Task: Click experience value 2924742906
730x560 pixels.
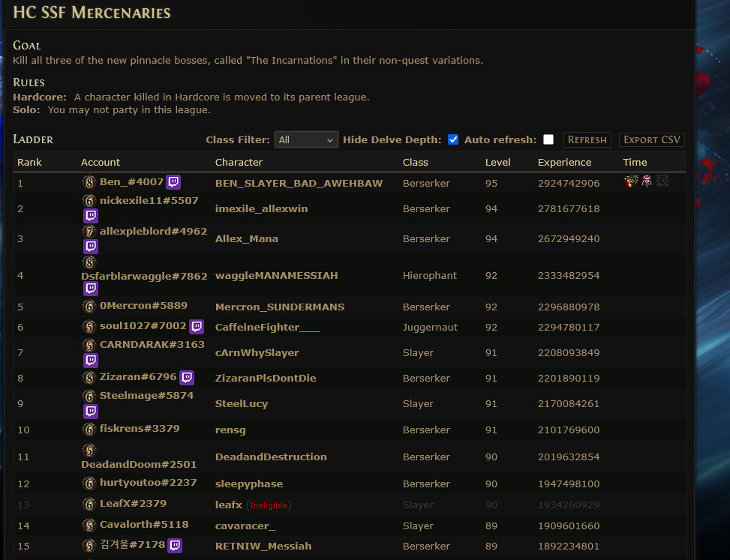Action: point(569,183)
